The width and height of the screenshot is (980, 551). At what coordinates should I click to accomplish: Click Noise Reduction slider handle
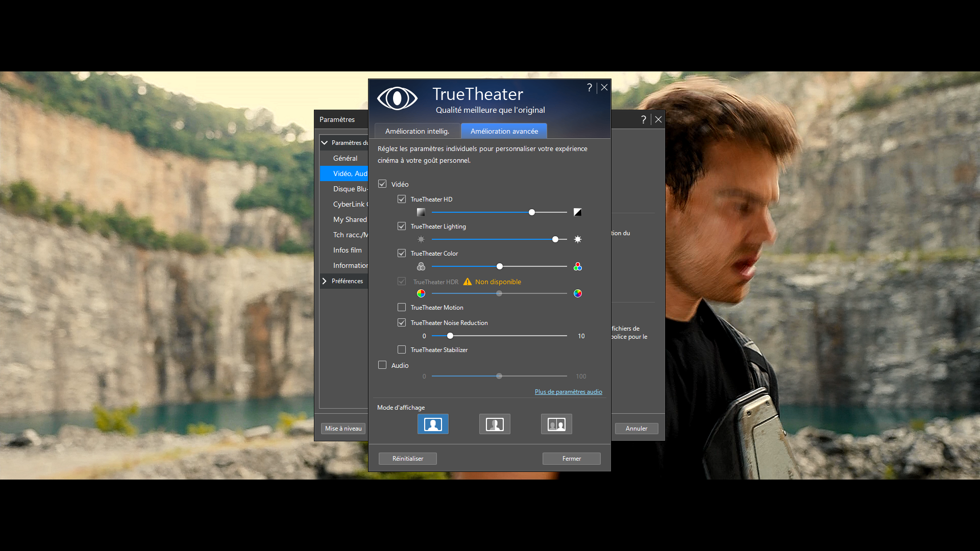coord(450,336)
